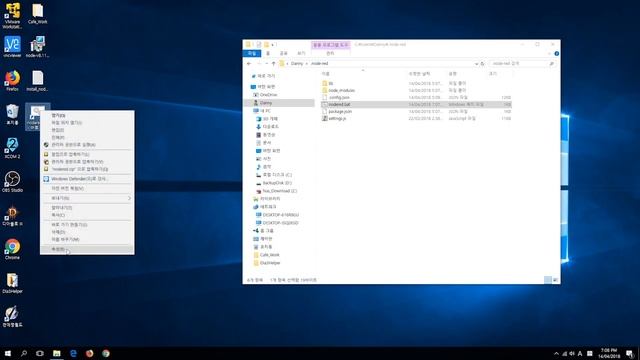
Task: Choose Open, the first context menu entry
Action: pyautogui.click(x=87, y=116)
